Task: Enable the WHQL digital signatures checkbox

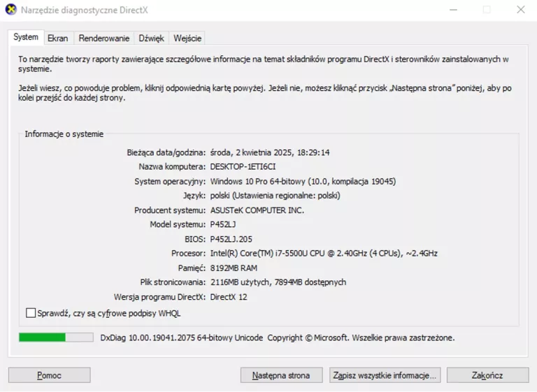Action: (31, 313)
